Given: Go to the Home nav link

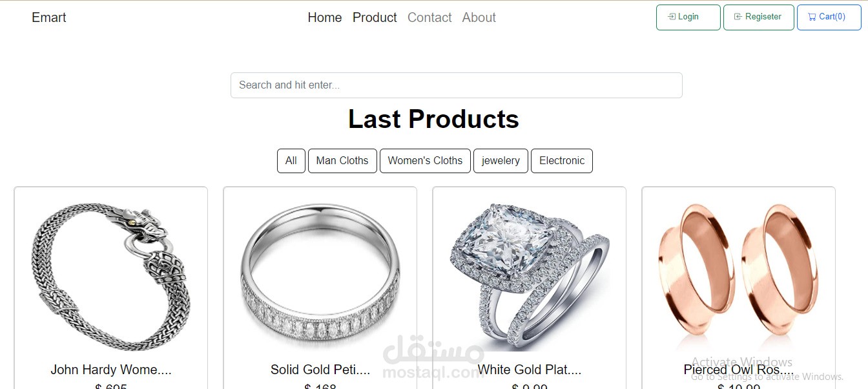Looking at the screenshot, I should (325, 17).
